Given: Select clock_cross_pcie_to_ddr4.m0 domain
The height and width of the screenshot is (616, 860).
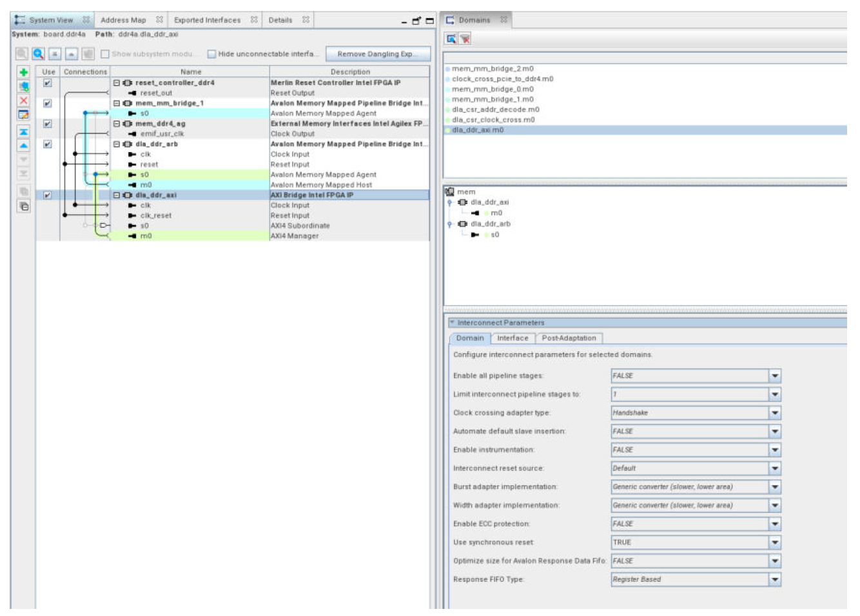Looking at the screenshot, I should 502,79.
